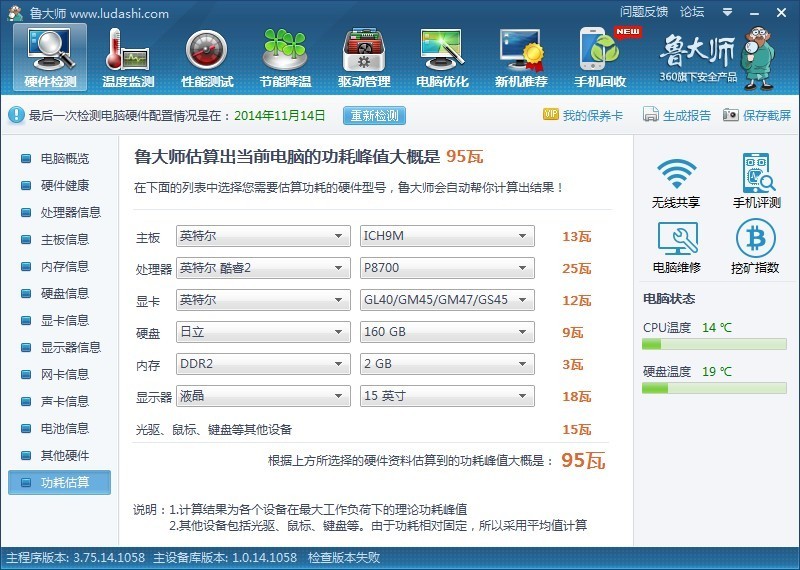Click the 重新检测 re-detect button
The image size is (800, 570).
coord(374,115)
